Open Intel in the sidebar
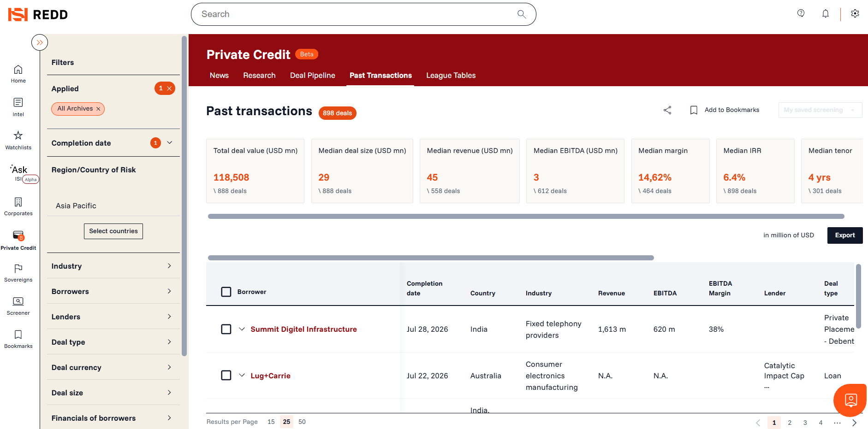 18,107
